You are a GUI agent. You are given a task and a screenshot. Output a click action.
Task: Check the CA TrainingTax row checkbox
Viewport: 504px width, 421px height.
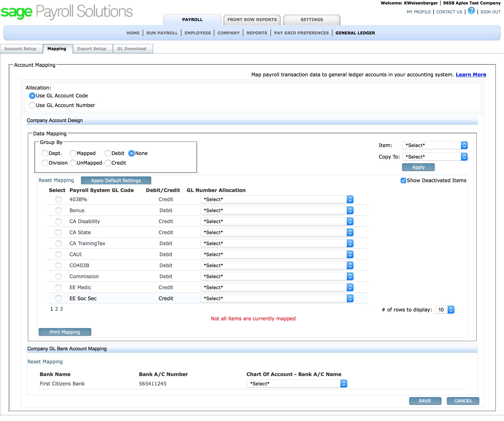(58, 244)
